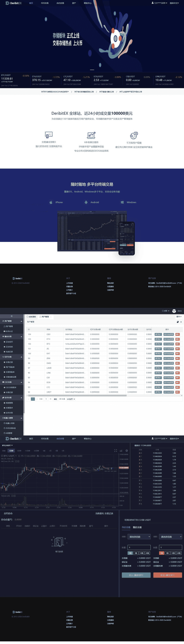The image size is (184, 644).
Task: Click the Windows logo icon
Action: [x=122, y=202]
